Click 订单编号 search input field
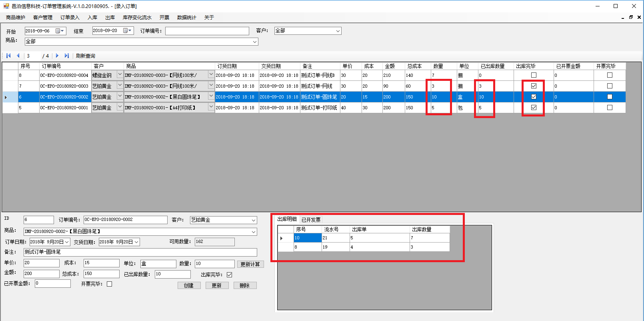The width and height of the screenshot is (644, 321). coord(207,31)
